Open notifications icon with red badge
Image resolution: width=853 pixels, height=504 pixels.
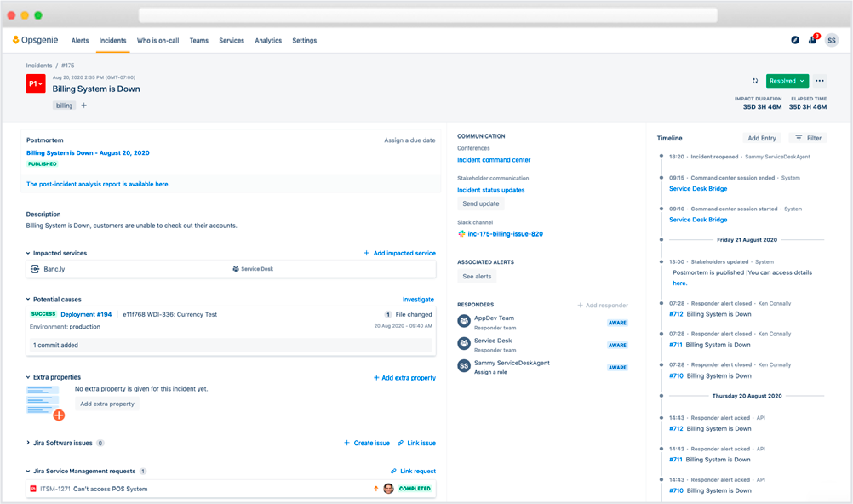[813, 39]
